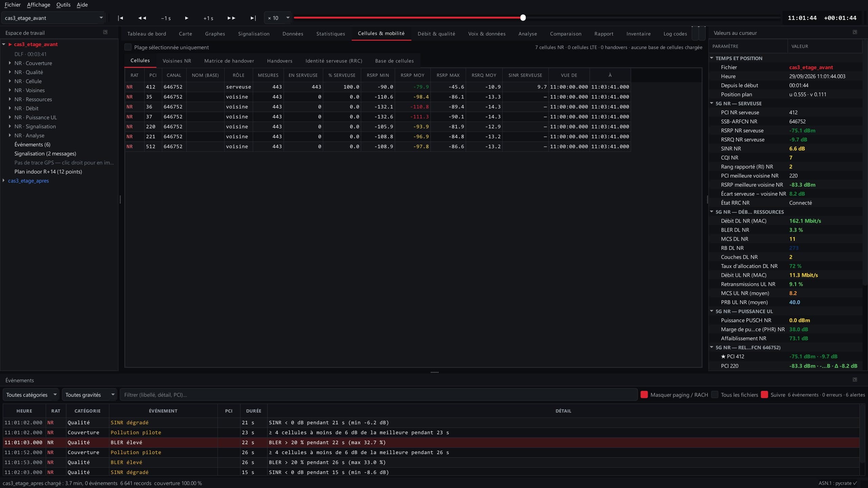Step forward one second
868x488 pixels.
pos(208,18)
